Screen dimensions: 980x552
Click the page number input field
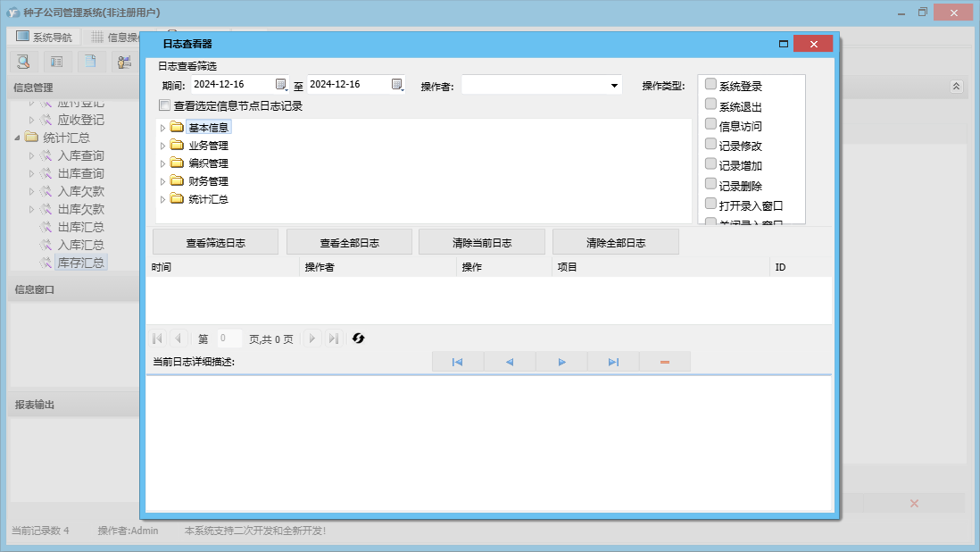coord(228,339)
